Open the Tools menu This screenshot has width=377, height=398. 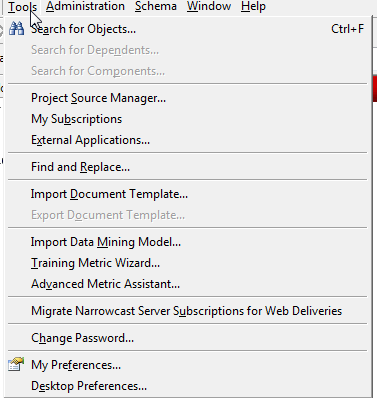pyautogui.click(x=22, y=6)
